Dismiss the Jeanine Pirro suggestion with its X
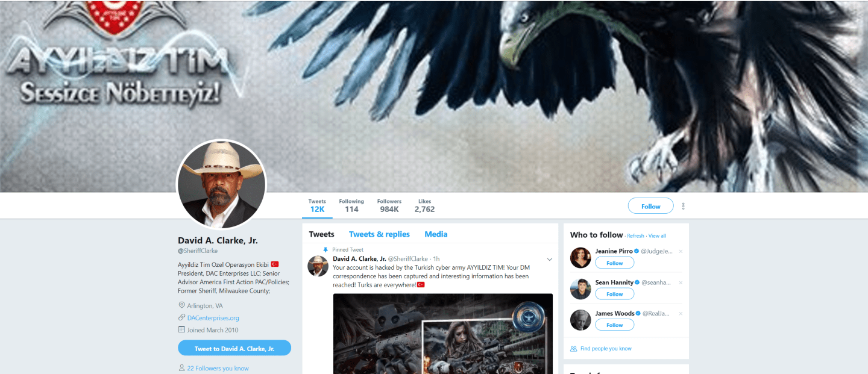The width and height of the screenshot is (868, 374). pyautogui.click(x=681, y=251)
